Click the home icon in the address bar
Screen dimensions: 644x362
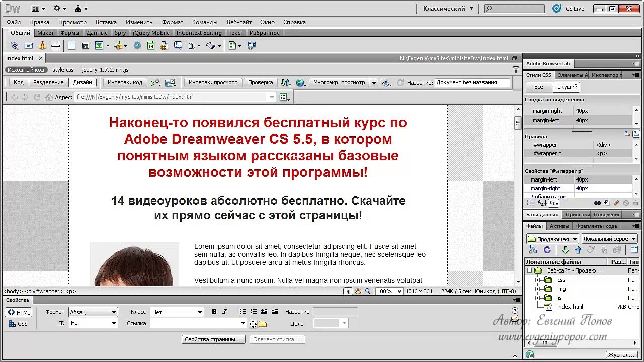coord(49,97)
